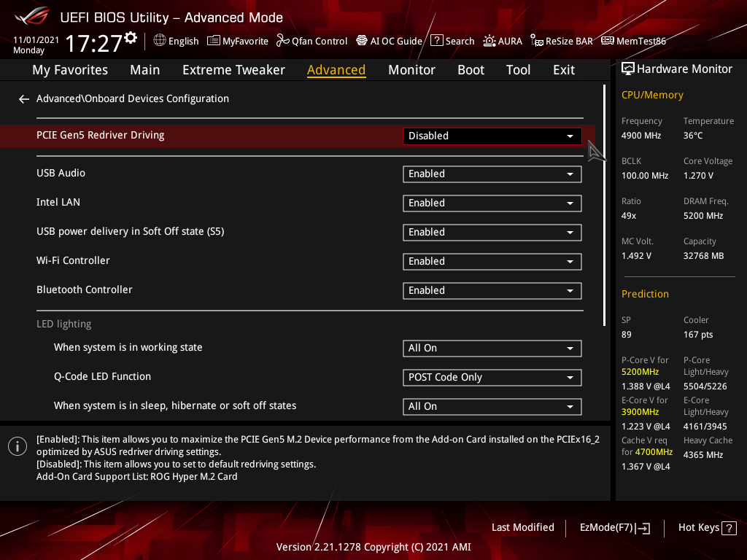Screen dimensions: 747x560
Task: Switch to EzMode(F7)
Action: click(x=614, y=528)
